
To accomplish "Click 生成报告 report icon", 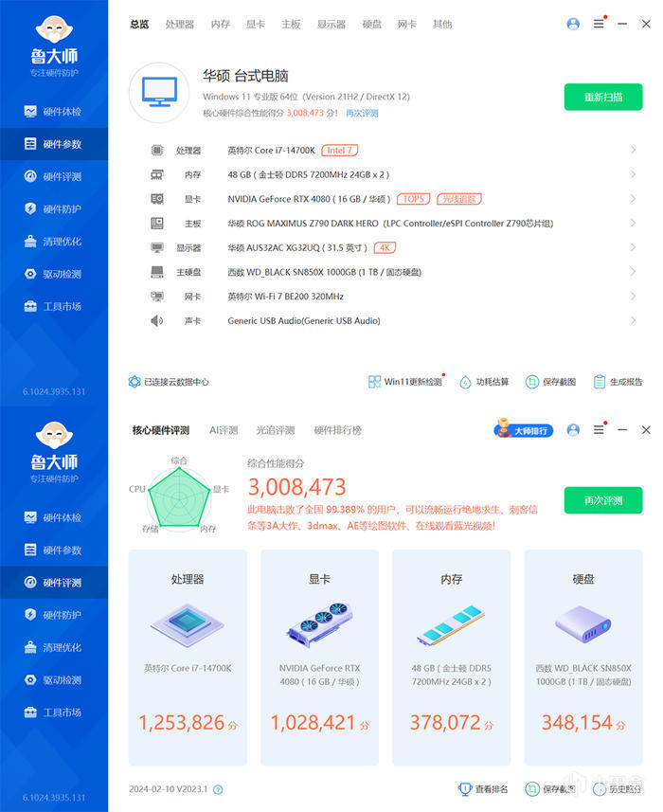I will [599, 382].
